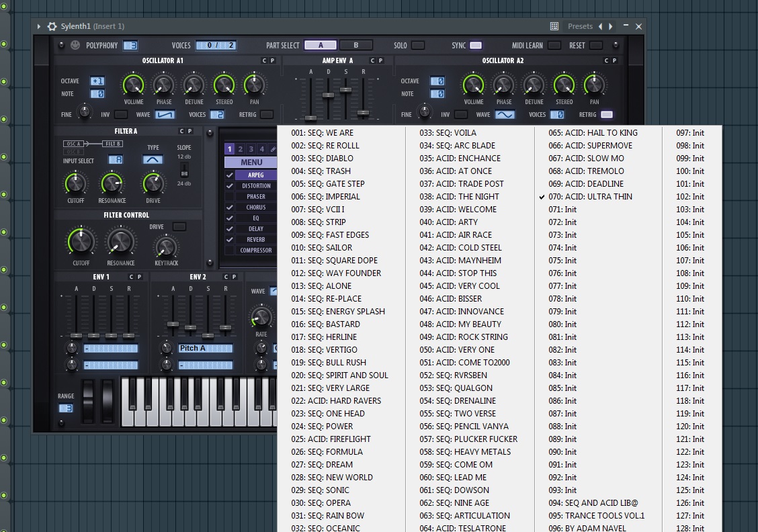The height and width of the screenshot is (532, 758).
Task: Select Part A
Action: coord(321,46)
